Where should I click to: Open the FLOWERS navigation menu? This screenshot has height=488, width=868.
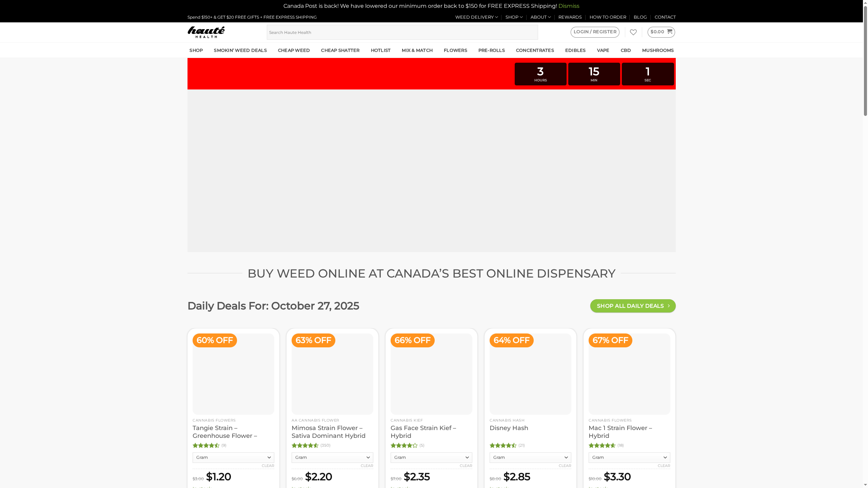455,50
